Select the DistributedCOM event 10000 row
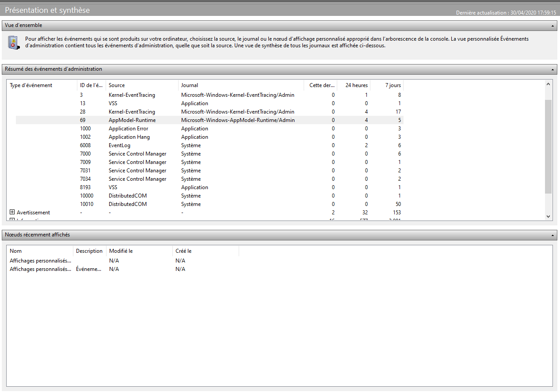Image resolution: width=560 pixels, height=392 pixels. (x=210, y=196)
